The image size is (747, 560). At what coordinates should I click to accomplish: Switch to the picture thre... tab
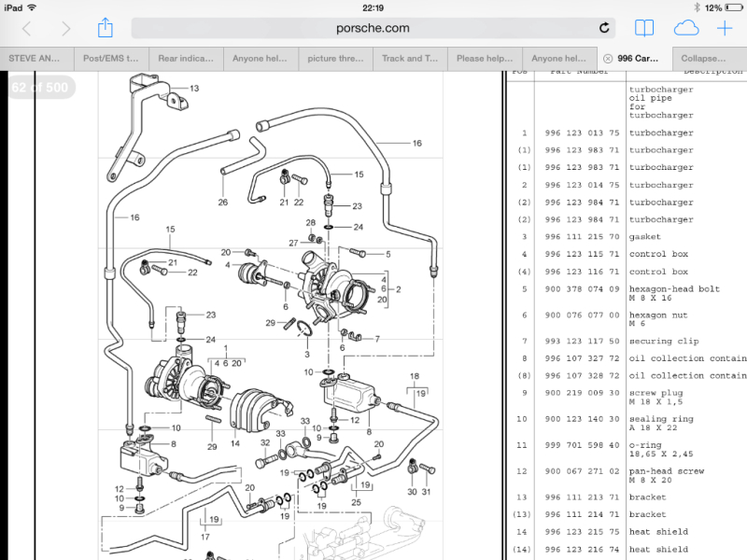click(335, 59)
